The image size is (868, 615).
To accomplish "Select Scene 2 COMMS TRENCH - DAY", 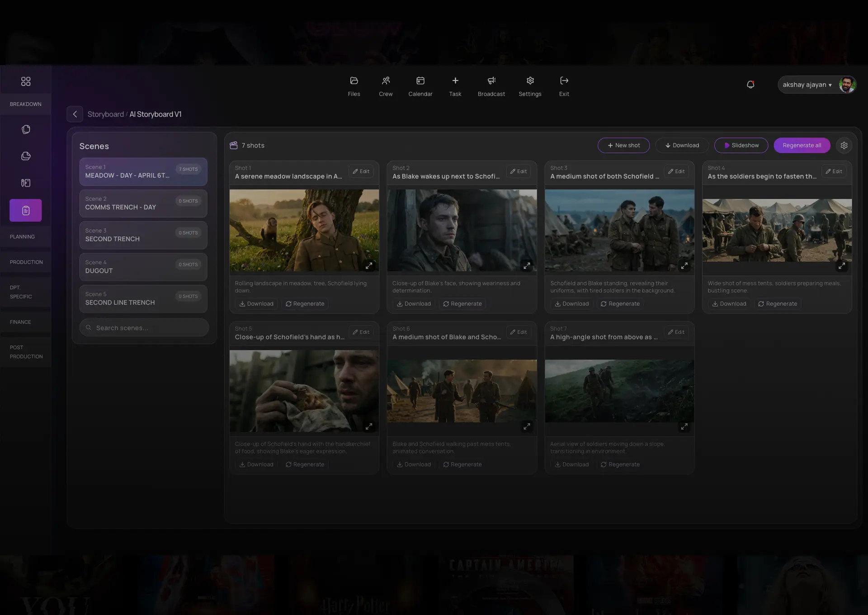I will click(143, 203).
